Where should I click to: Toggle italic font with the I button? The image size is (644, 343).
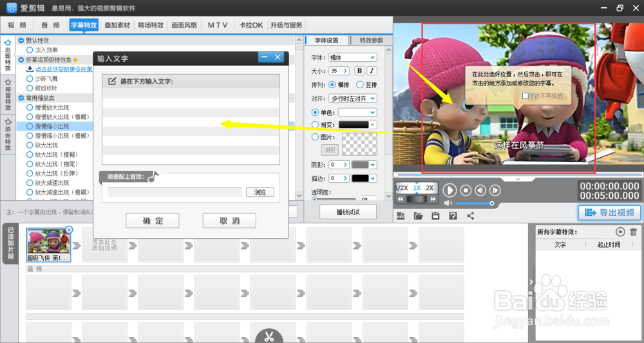pyautogui.click(x=372, y=71)
